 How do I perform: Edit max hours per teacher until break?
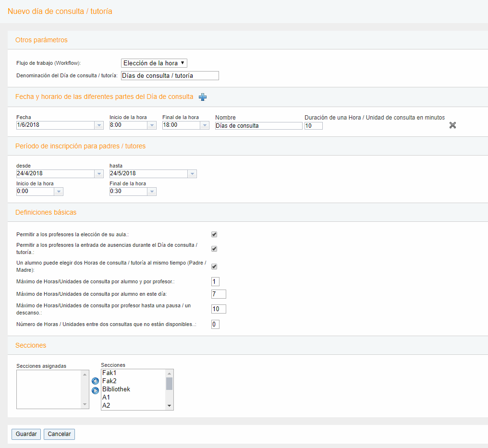click(x=219, y=309)
